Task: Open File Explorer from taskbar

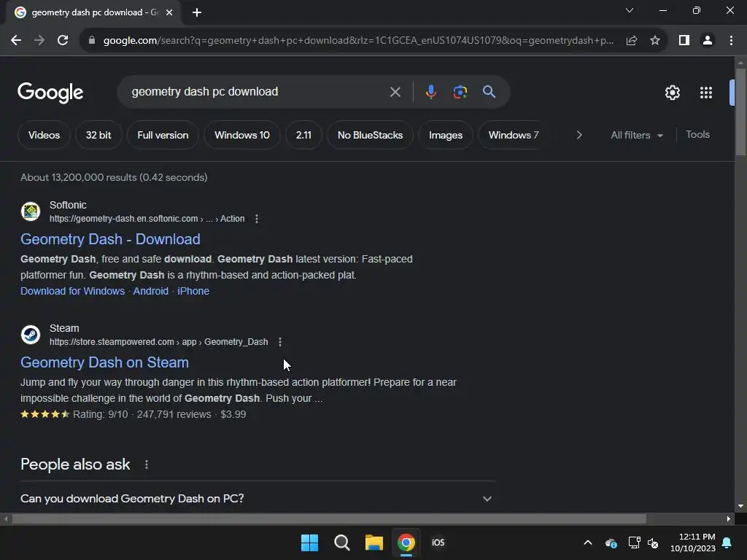Action: (374, 542)
